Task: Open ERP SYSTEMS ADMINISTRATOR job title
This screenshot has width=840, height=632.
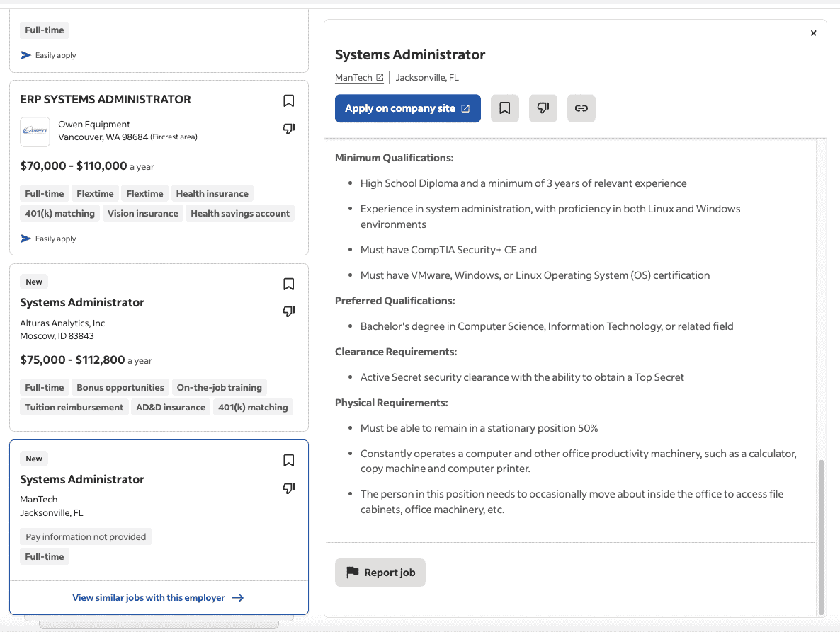Action: (x=106, y=100)
